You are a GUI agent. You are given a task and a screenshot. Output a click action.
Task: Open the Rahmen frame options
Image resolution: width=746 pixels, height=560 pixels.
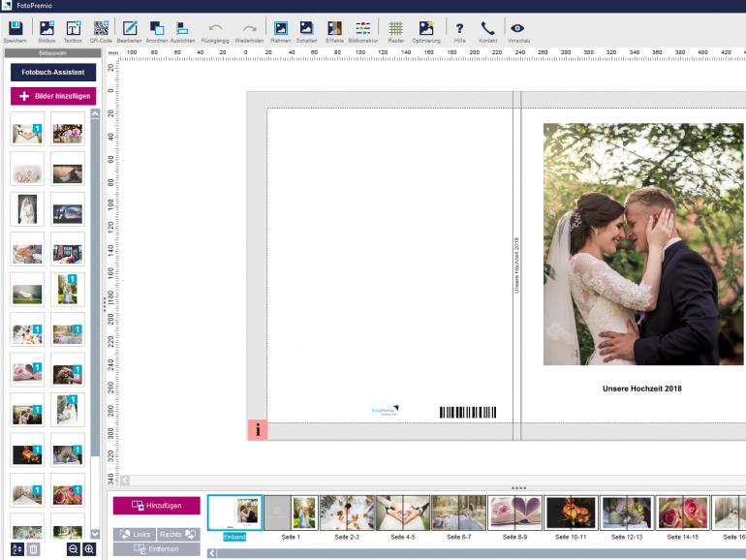click(x=281, y=28)
